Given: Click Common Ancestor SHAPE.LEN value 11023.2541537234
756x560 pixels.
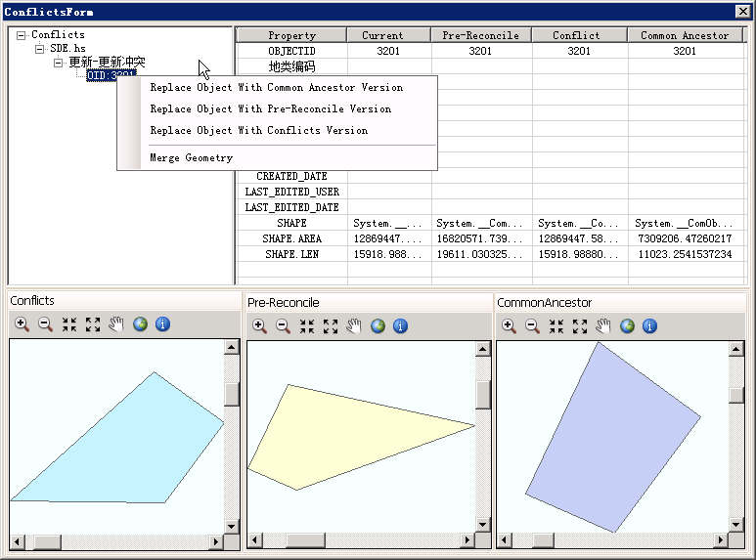Looking at the screenshot, I should [x=686, y=254].
